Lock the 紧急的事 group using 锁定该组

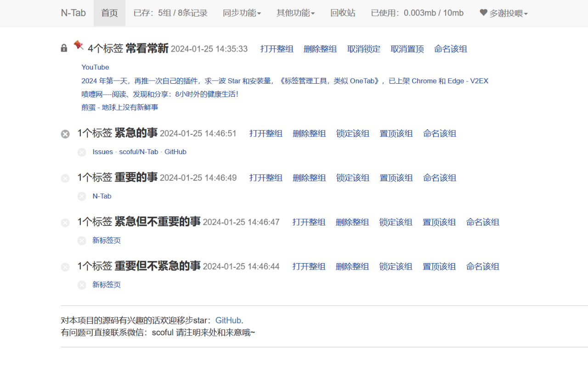click(352, 133)
